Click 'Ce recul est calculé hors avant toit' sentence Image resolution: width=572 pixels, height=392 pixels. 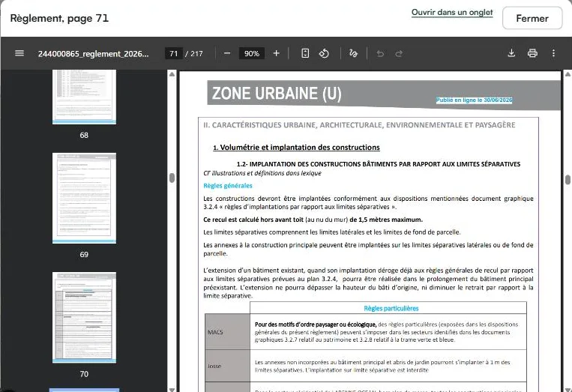point(313,220)
